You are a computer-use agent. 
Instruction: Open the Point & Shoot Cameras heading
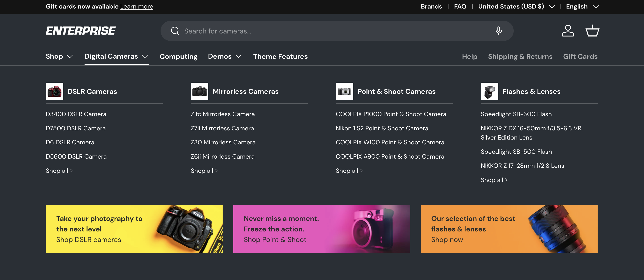[x=396, y=91]
